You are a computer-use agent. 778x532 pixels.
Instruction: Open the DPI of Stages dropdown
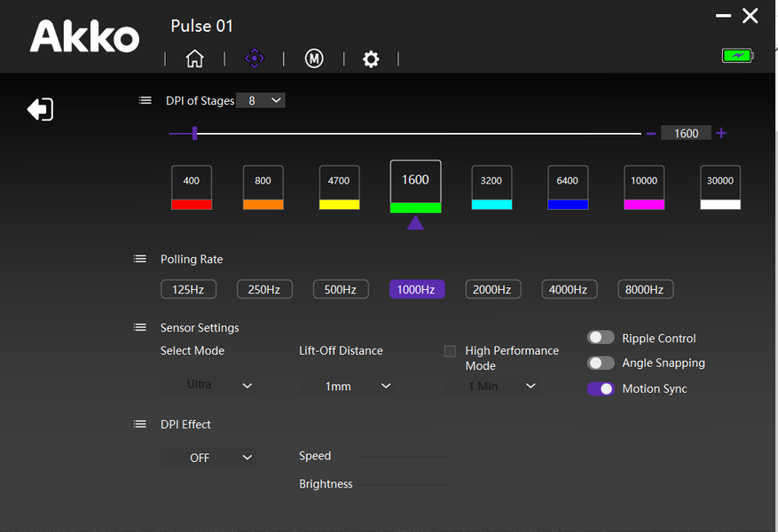click(261, 100)
